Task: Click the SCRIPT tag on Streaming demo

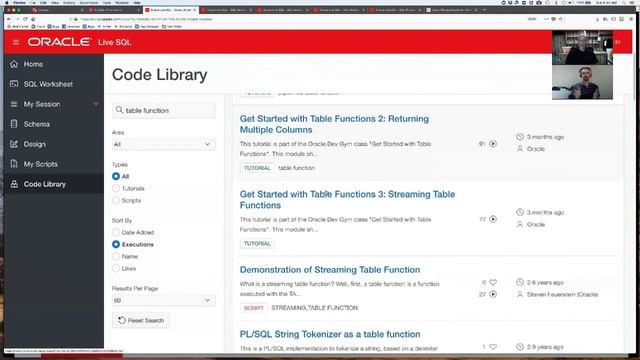Action: 254,308
